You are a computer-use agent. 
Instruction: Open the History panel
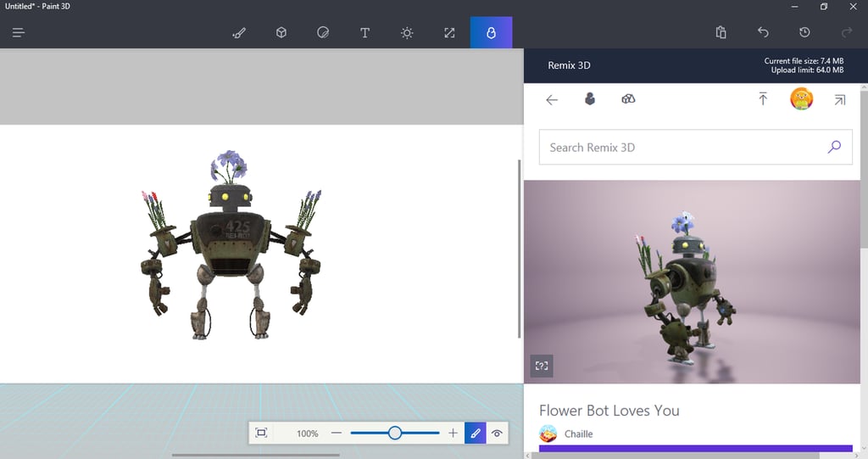point(804,32)
